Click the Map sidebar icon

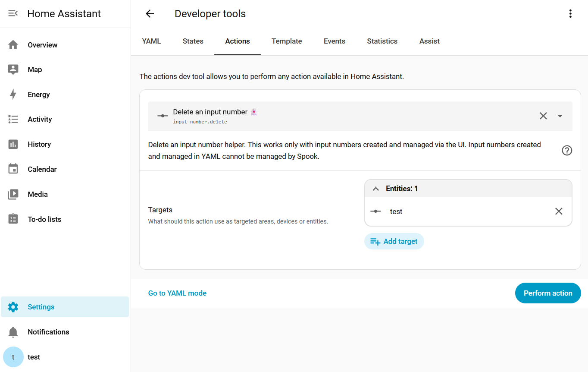pos(13,69)
